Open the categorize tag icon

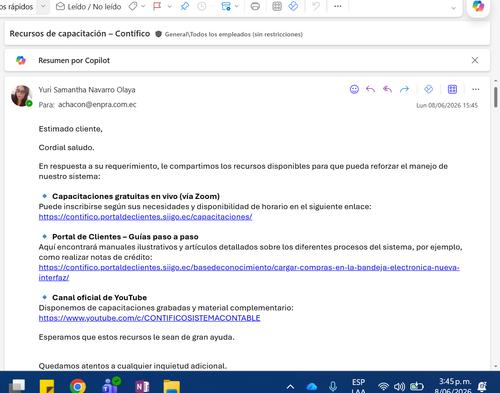(x=133, y=6)
